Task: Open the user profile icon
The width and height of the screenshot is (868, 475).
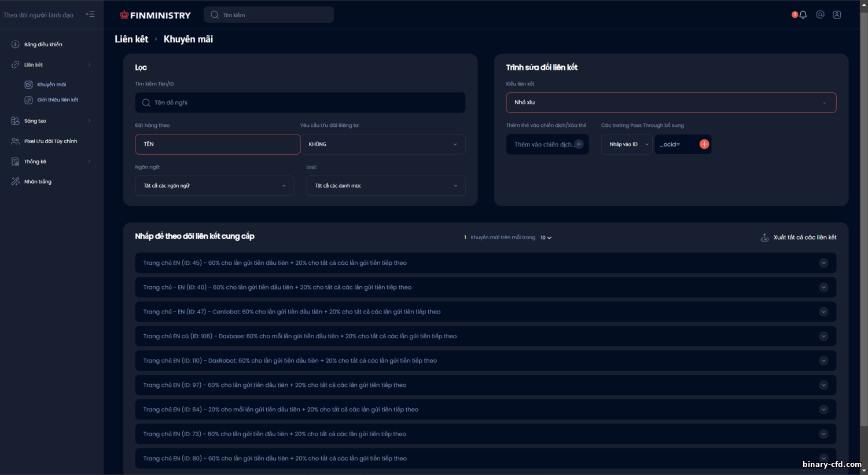Action: 837,15
